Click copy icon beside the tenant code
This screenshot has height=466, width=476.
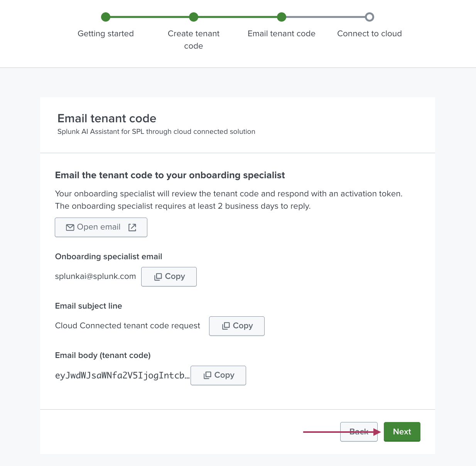point(207,375)
